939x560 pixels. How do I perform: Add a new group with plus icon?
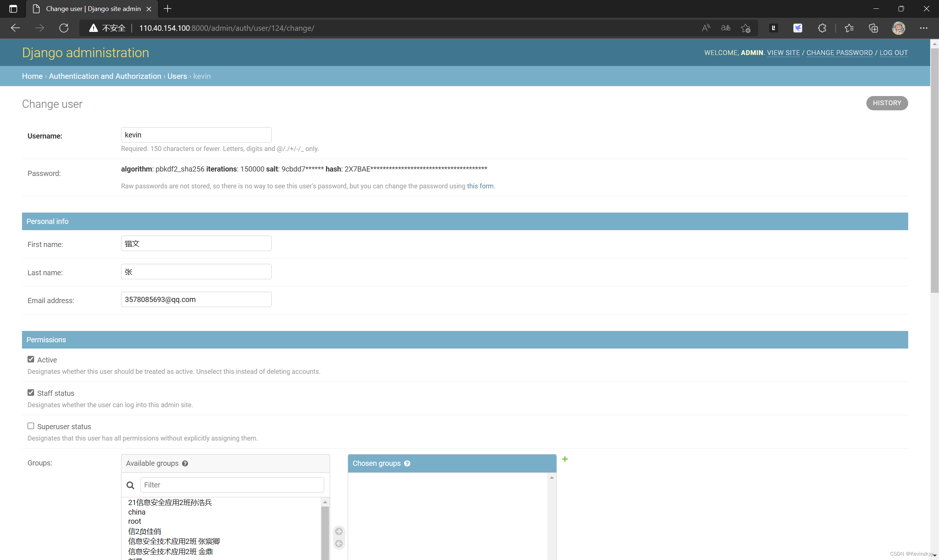565,459
